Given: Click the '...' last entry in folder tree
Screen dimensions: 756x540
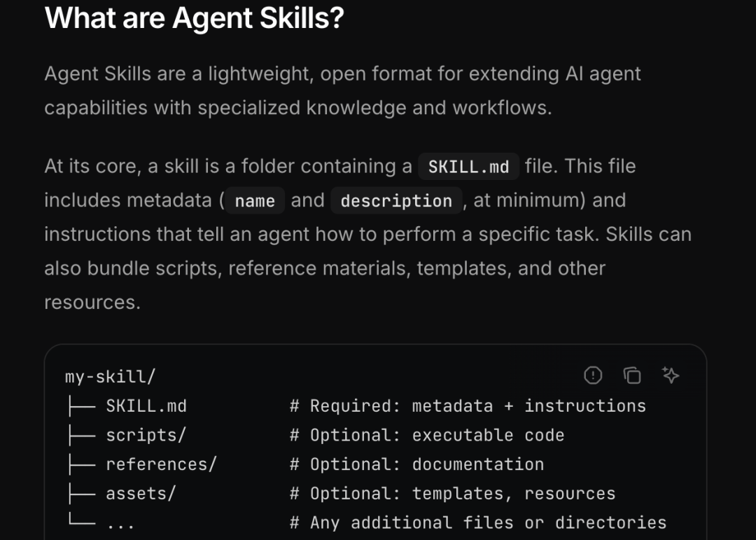Looking at the screenshot, I should (120, 524).
